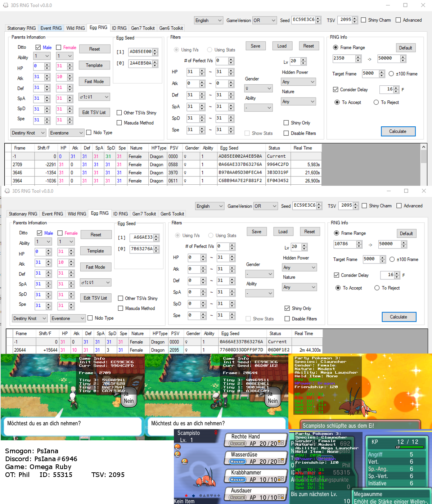Click Parents Information Reset button in bottom window
The image size is (432, 504).
(x=96, y=235)
